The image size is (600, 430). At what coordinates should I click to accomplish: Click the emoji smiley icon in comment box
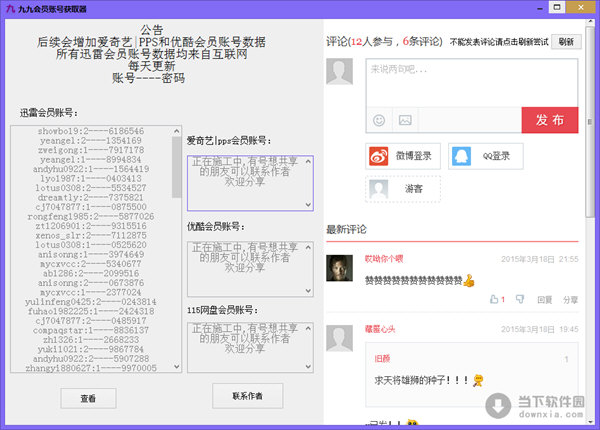pyautogui.click(x=379, y=121)
